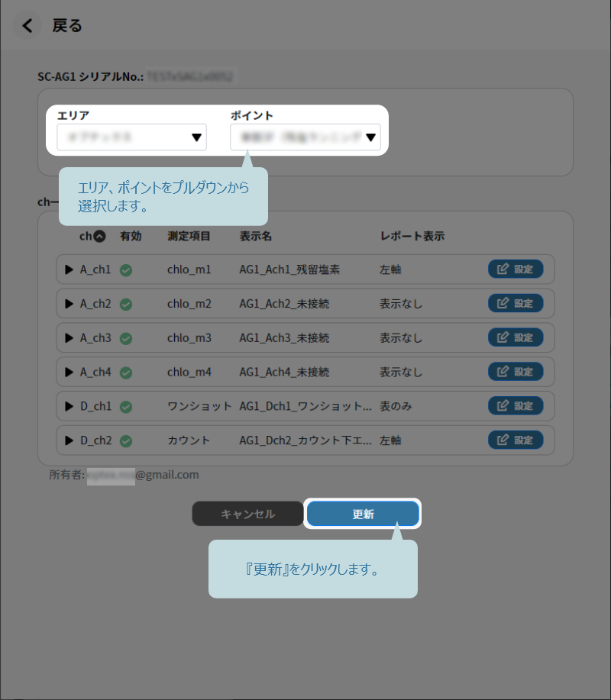611x700 pixels.
Task: Toggle the A_ch3 enabled checkmark
Action: (126, 338)
